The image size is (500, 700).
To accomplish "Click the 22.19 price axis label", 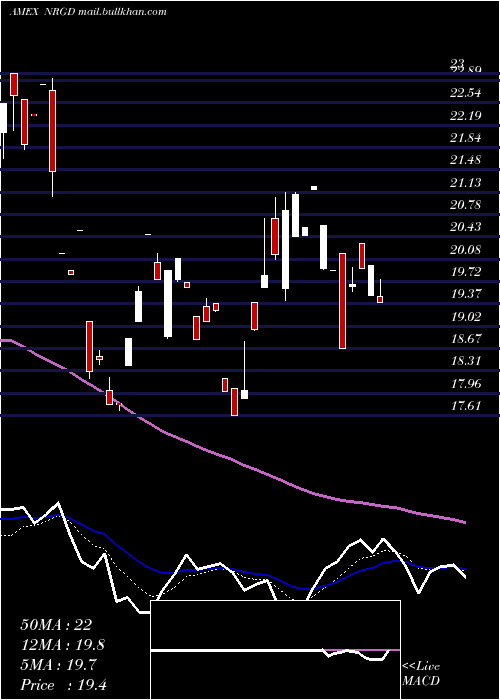I will pyautogui.click(x=466, y=116).
